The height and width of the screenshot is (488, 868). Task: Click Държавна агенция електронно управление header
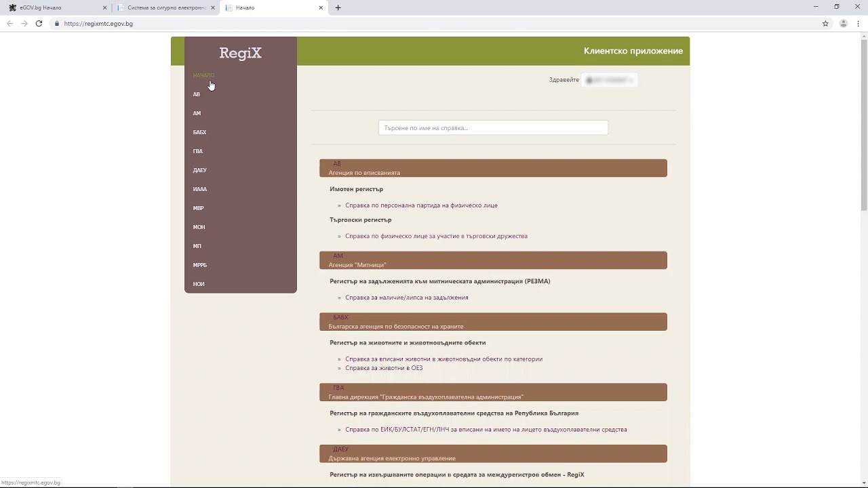point(493,453)
